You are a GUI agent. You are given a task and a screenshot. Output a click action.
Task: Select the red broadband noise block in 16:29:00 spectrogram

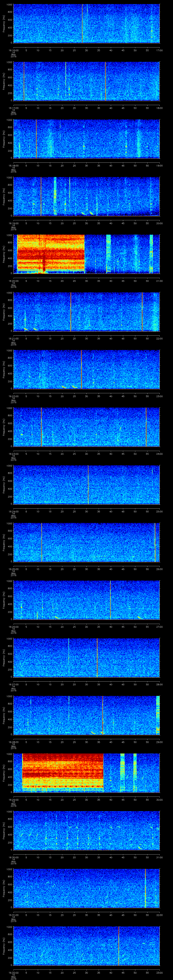(x=63, y=772)
